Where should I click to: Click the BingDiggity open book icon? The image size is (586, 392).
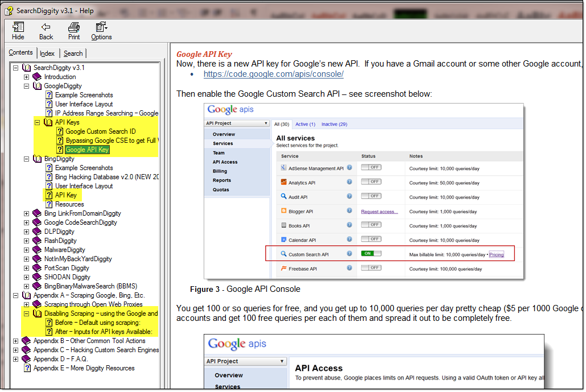point(37,159)
